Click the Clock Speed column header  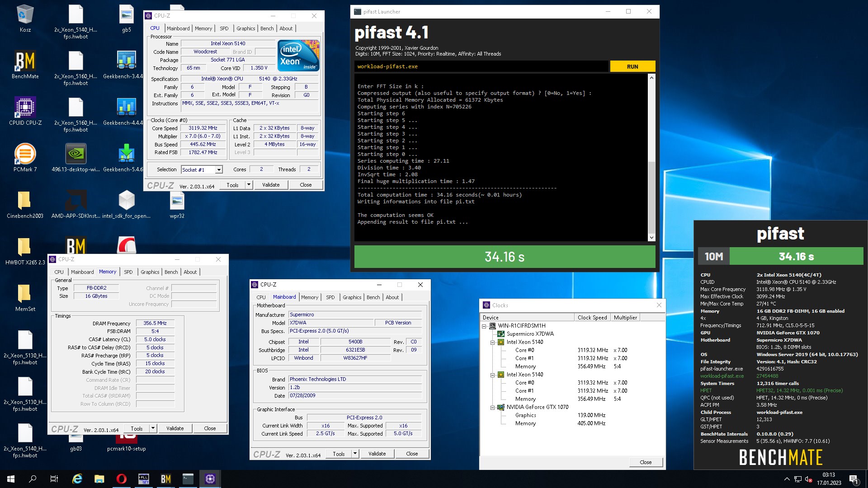click(592, 318)
